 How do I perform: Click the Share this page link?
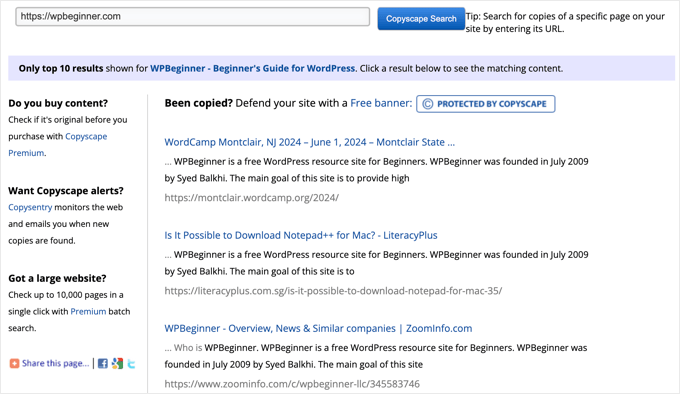[55, 363]
